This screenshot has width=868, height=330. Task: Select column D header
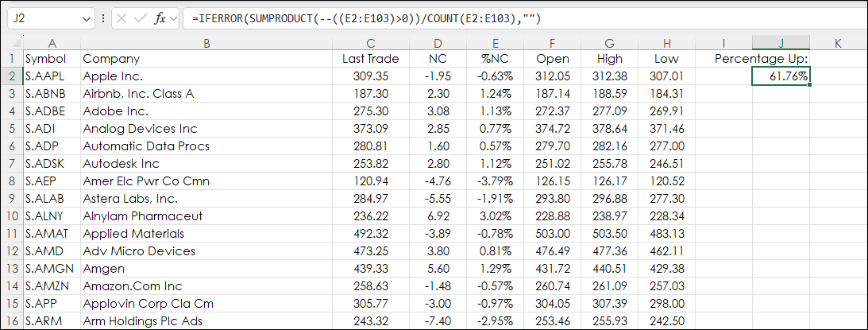[438, 43]
